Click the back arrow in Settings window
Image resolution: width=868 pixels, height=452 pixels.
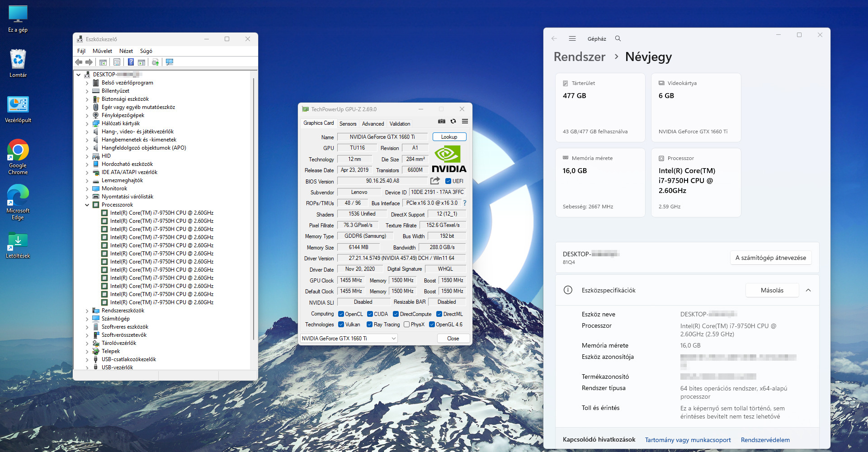tap(554, 38)
